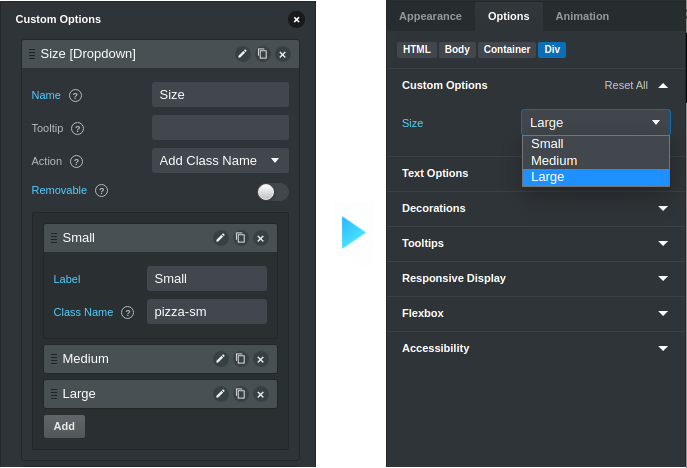This screenshot has width=687, height=468.
Task: Focus the Label input containing Small
Action: tap(207, 279)
